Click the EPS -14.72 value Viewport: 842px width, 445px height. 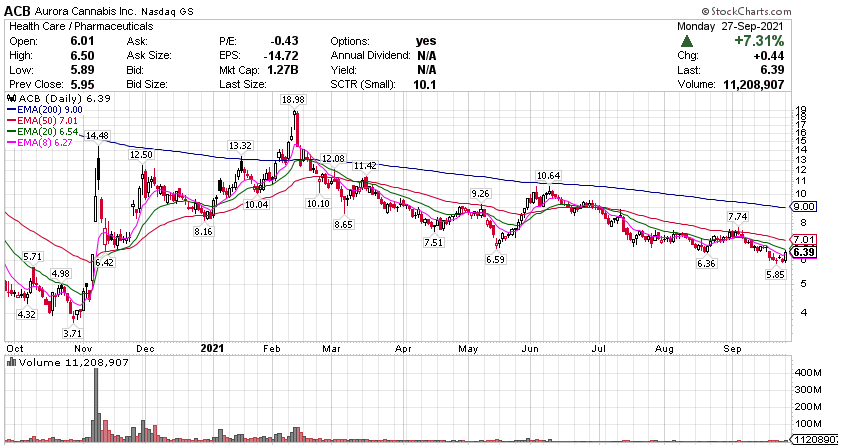click(x=281, y=55)
